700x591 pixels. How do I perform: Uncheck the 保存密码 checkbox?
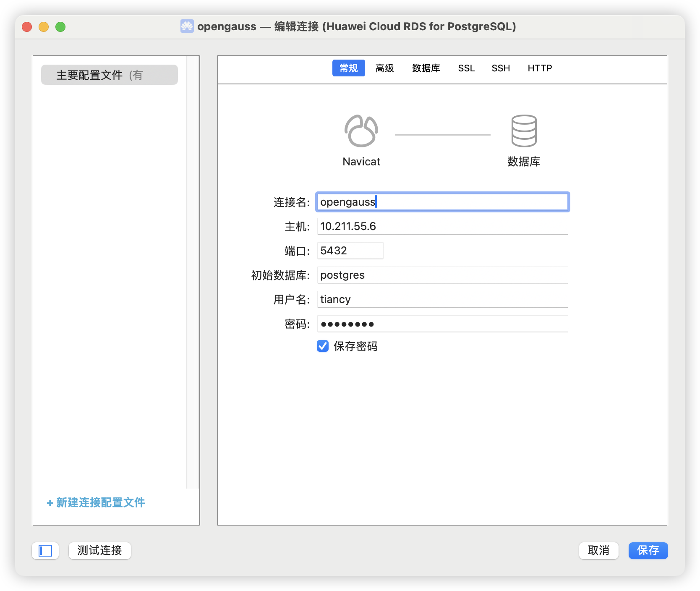(x=323, y=346)
